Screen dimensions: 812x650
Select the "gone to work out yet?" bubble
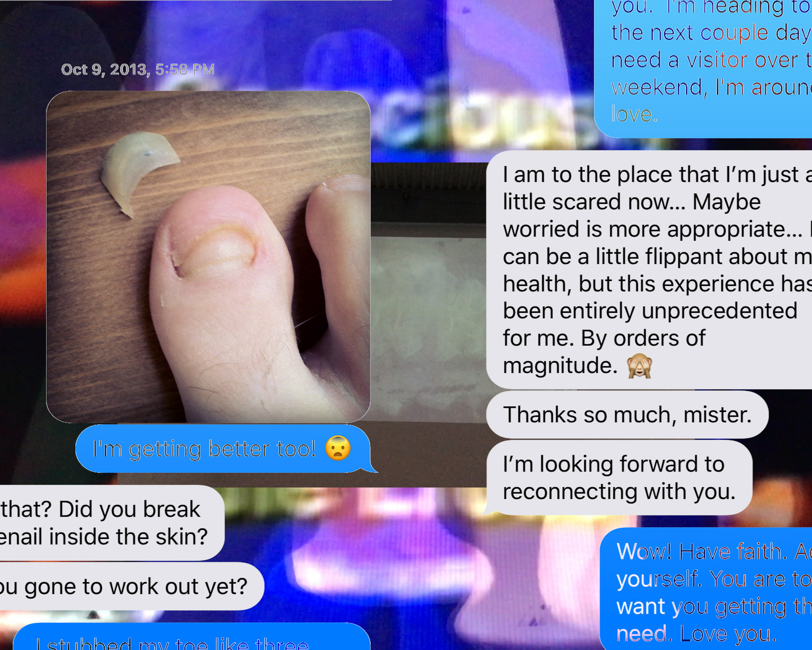click(132, 586)
